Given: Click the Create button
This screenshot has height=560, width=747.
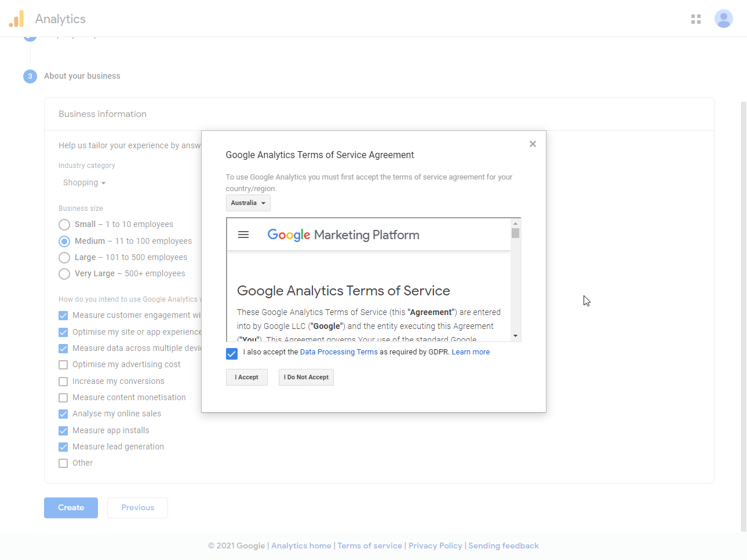Looking at the screenshot, I should [x=71, y=508].
